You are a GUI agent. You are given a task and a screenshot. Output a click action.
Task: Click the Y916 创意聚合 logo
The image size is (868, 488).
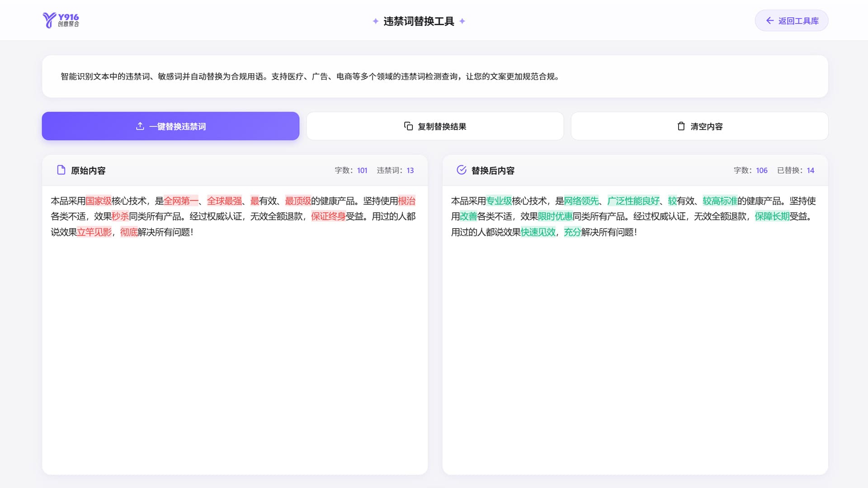61,20
